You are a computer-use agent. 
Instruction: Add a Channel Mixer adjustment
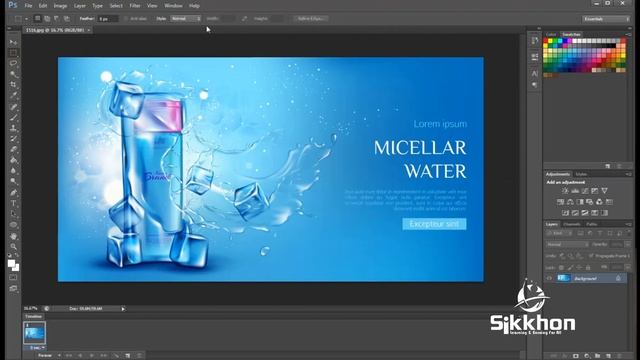[599, 202]
